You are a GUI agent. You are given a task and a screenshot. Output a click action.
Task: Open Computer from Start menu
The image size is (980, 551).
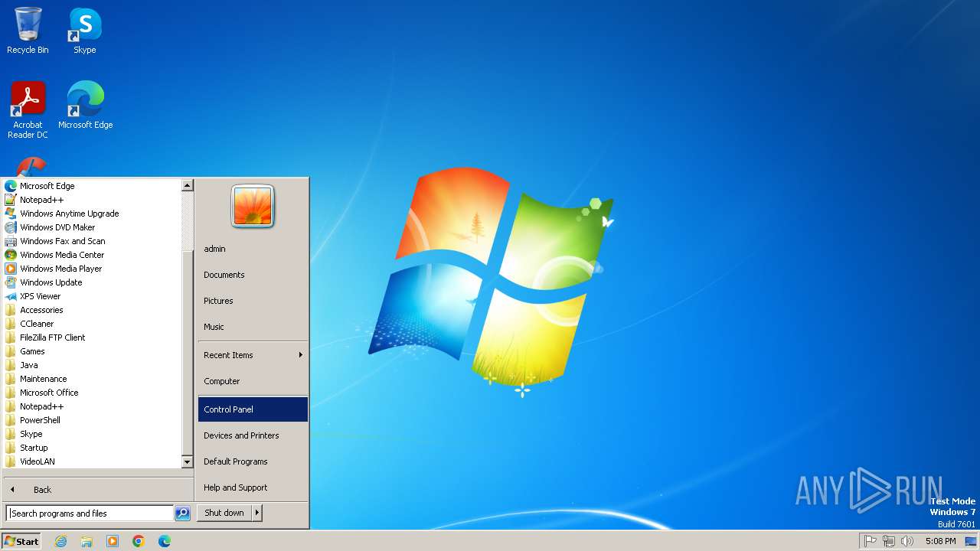(253, 381)
